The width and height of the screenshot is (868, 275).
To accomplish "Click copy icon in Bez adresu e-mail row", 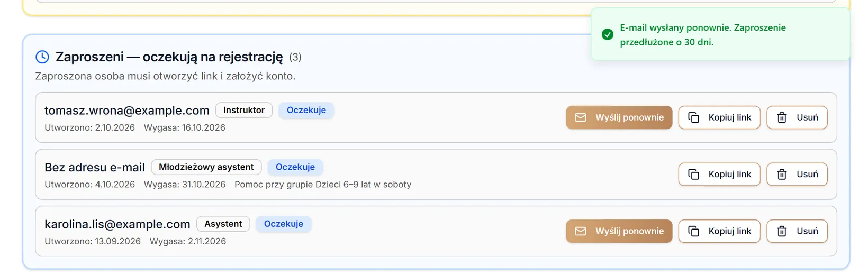I will coord(693,174).
